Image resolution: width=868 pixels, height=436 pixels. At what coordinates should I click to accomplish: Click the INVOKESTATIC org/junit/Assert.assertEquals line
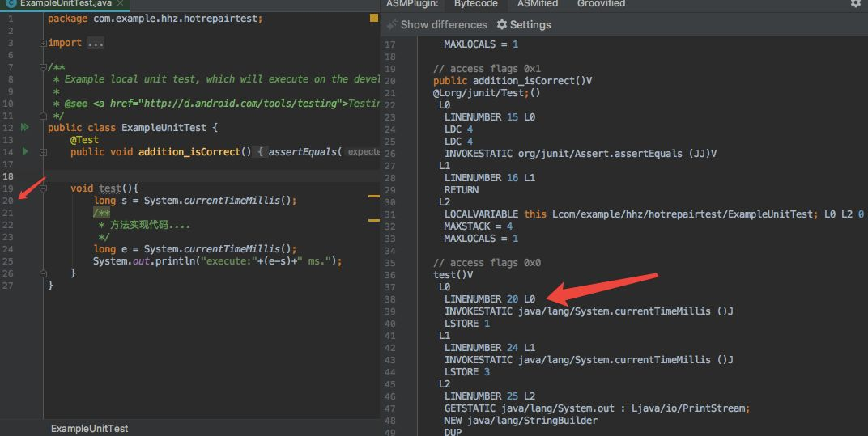(x=580, y=153)
